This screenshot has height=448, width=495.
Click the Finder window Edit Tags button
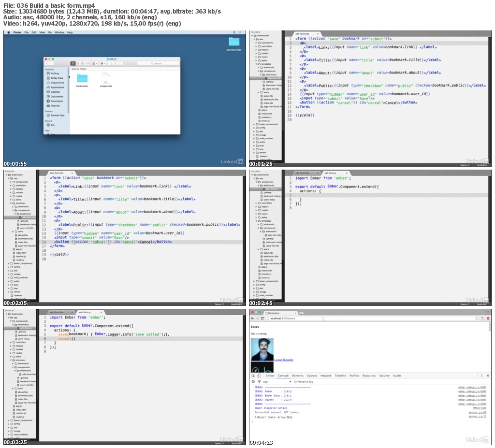(x=119, y=63)
